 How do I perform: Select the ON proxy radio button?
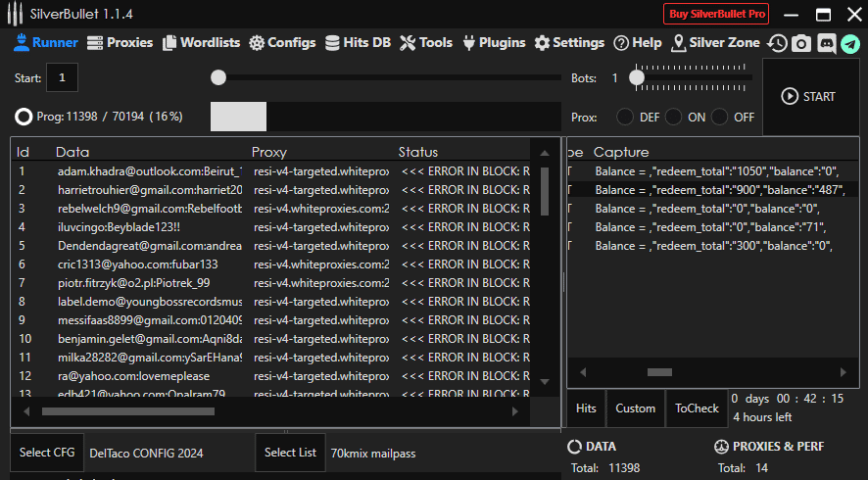(673, 117)
